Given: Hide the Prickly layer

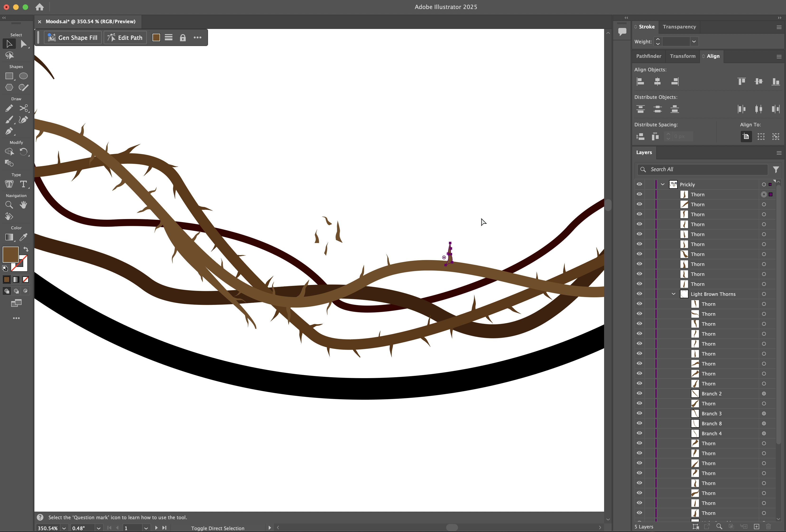Looking at the screenshot, I should tap(639, 184).
